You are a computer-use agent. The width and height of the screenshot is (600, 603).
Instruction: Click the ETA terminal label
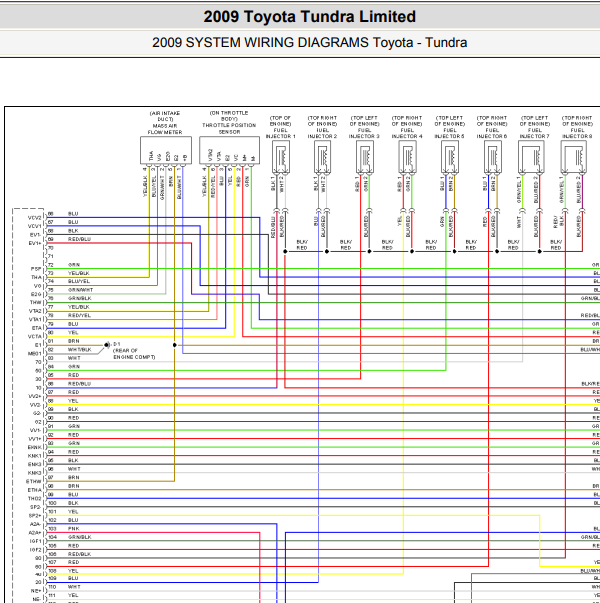(37, 328)
